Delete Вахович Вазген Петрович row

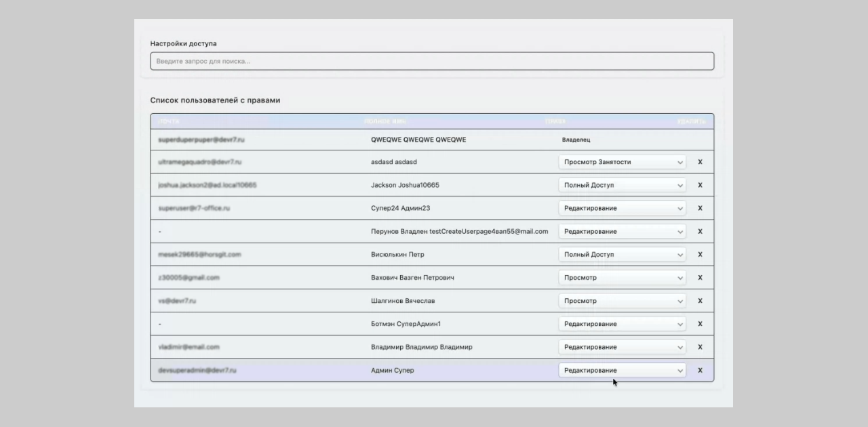point(700,278)
